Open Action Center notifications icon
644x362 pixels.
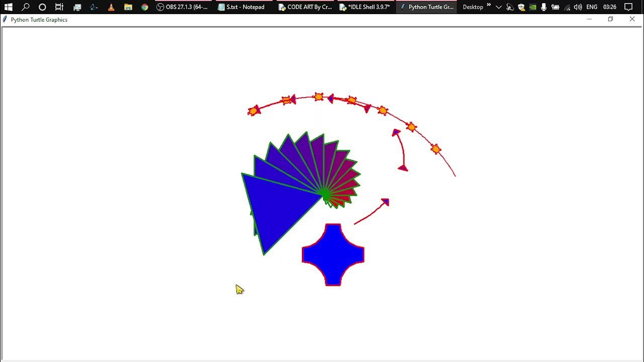(628, 7)
